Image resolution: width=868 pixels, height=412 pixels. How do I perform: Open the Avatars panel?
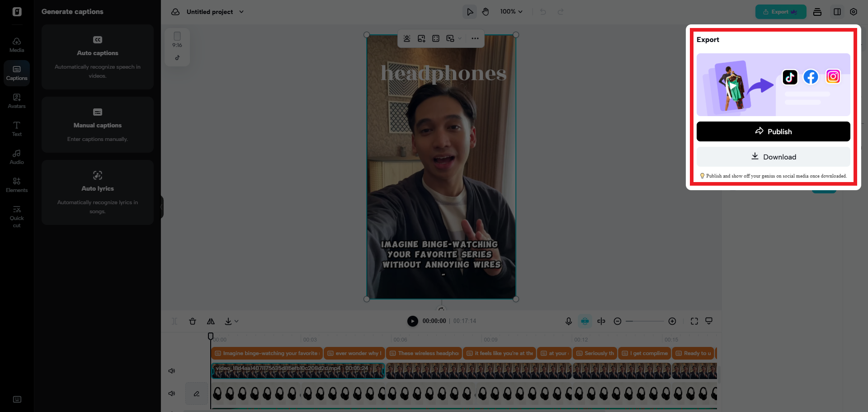point(17,100)
